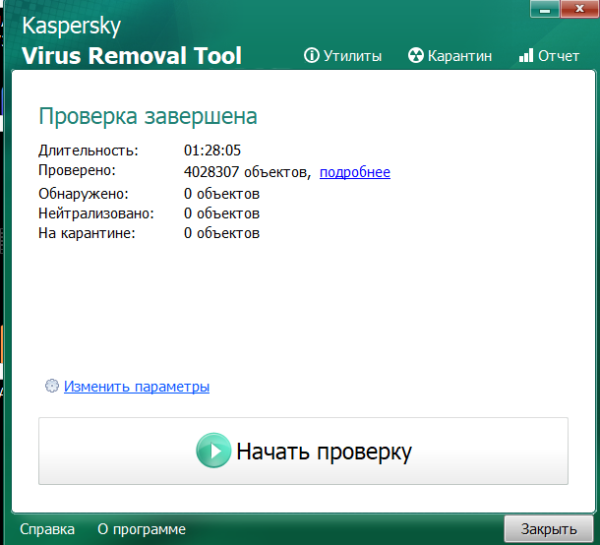The width and height of the screenshot is (600, 545).
Task: Open the Отчет report label
Action: pos(559,56)
